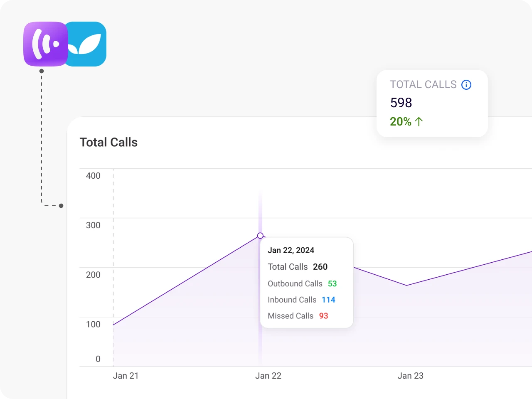Screen dimensions: 532x399
Task: Click the Jan 21 x-axis label
Action: pos(126,376)
